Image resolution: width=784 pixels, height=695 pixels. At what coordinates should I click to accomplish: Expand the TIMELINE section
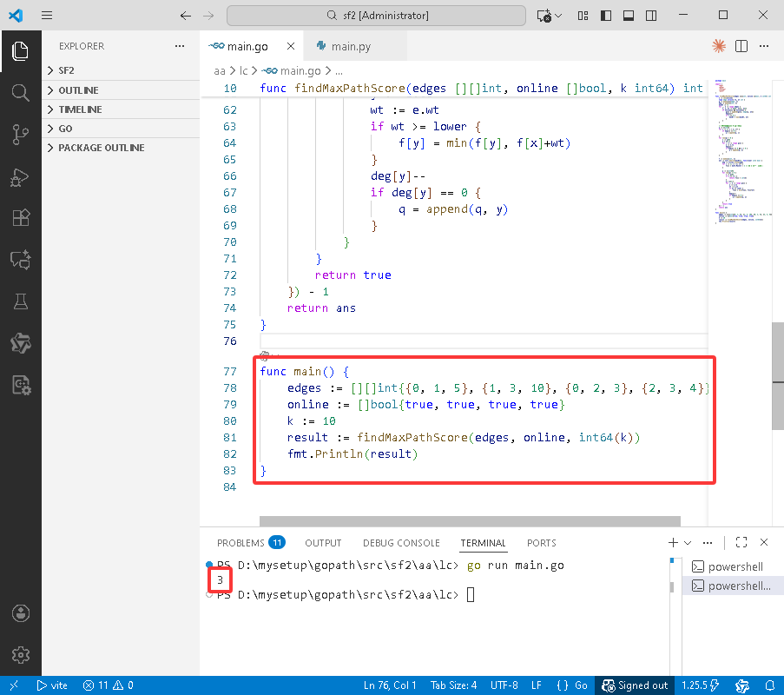click(121, 109)
